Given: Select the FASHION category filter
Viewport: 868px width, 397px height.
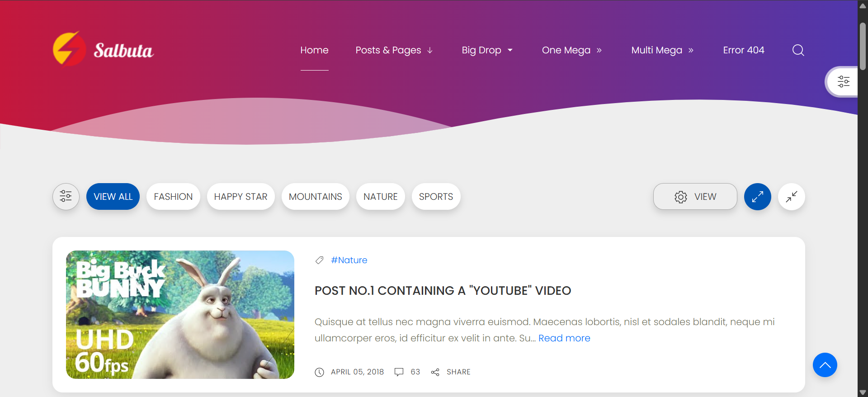Looking at the screenshot, I should [x=173, y=197].
